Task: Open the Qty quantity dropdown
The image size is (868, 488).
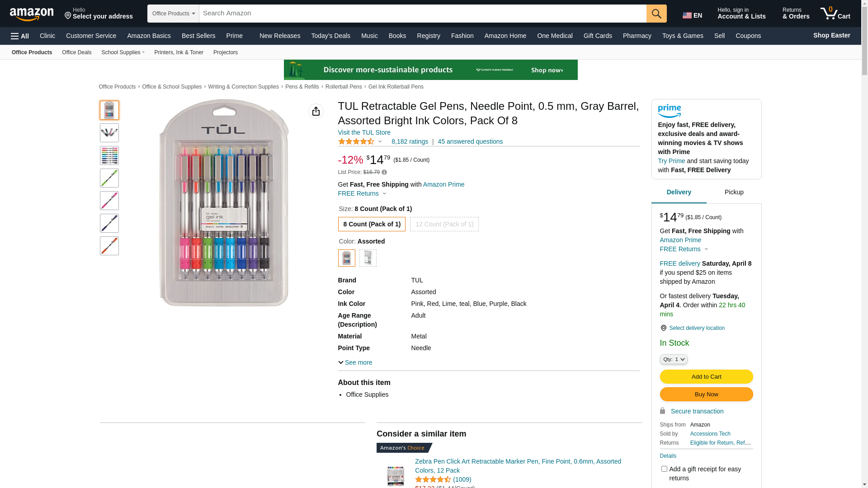Action: (x=674, y=359)
